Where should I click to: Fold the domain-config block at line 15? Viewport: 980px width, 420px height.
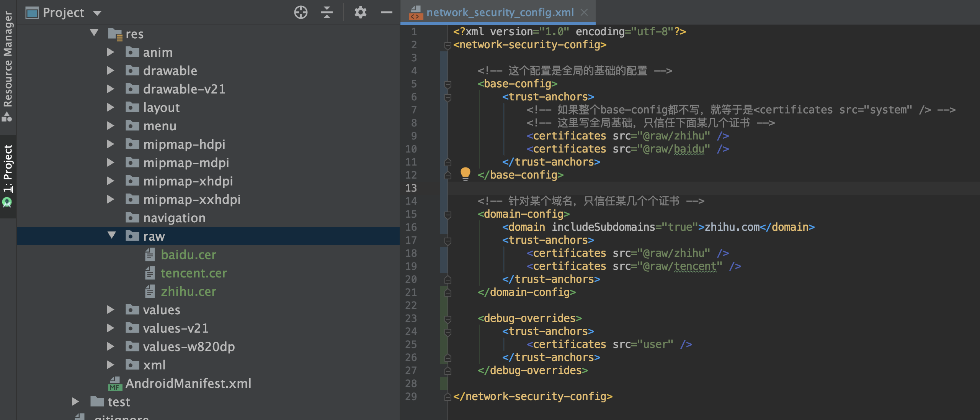[x=448, y=214]
